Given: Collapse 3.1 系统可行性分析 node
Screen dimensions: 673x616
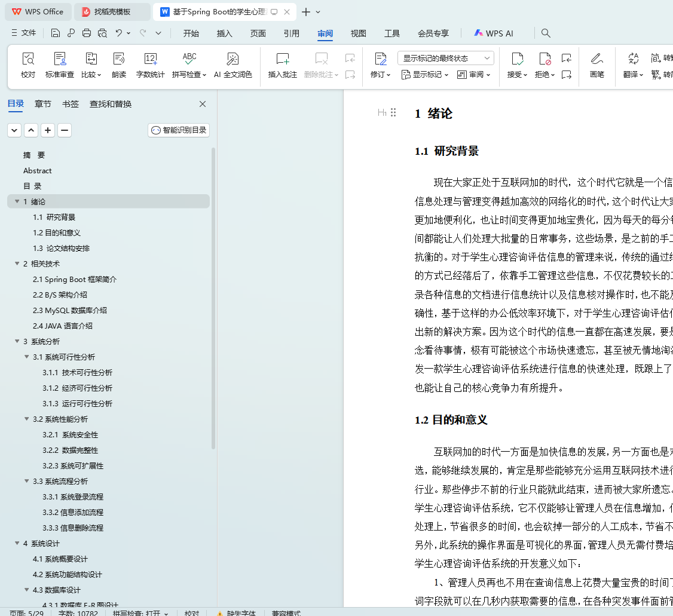Looking at the screenshot, I should [x=27, y=357].
